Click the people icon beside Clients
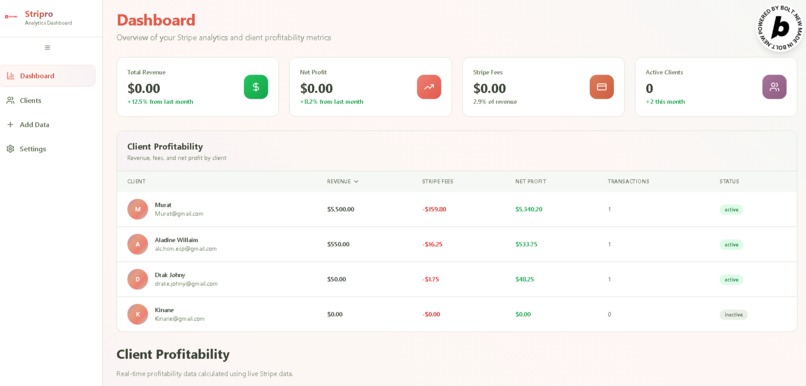 [10, 100]
